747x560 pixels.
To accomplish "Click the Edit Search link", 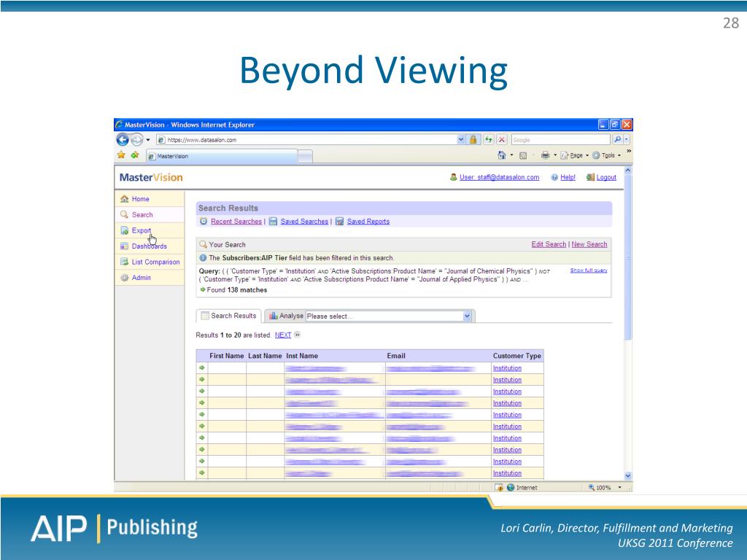I will point(549,244).
